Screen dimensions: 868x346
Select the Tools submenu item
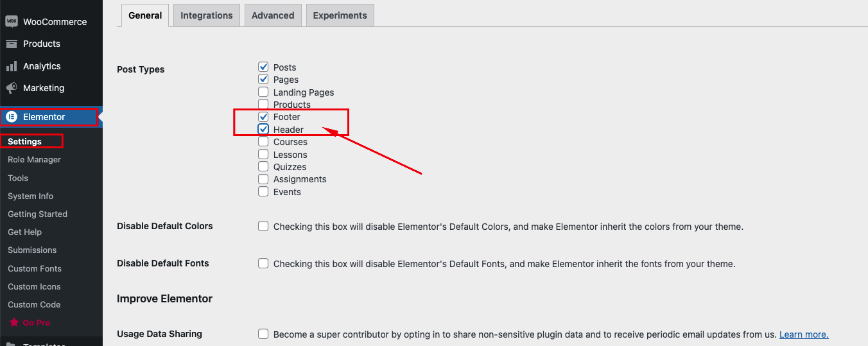pos(18,178)
